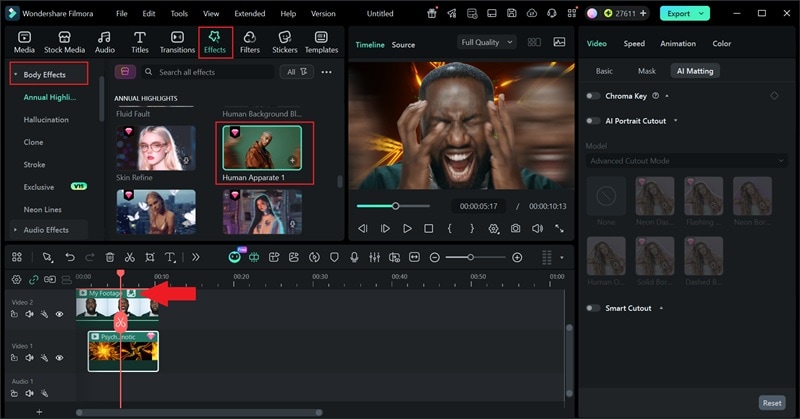The height and width of the screenshot is (419, 800).
Task: Open the audio mixer icon
Action: tap(374, 257)
